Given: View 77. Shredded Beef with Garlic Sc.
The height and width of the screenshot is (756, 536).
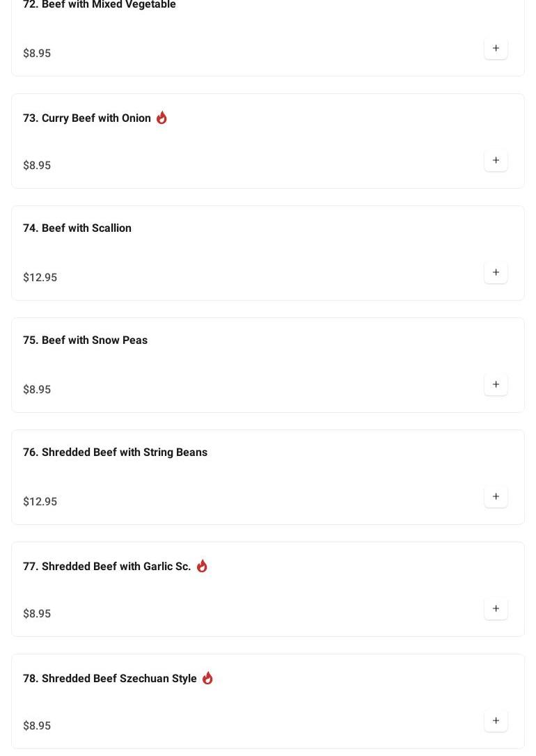Looking at the screenshot, I should [x=107, y=567].
